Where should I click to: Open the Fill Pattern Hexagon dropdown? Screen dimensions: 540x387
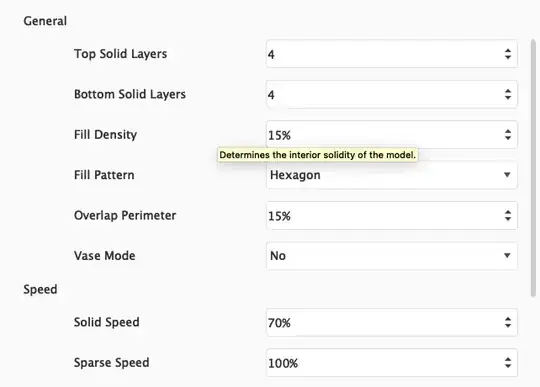tap(392, 175)
